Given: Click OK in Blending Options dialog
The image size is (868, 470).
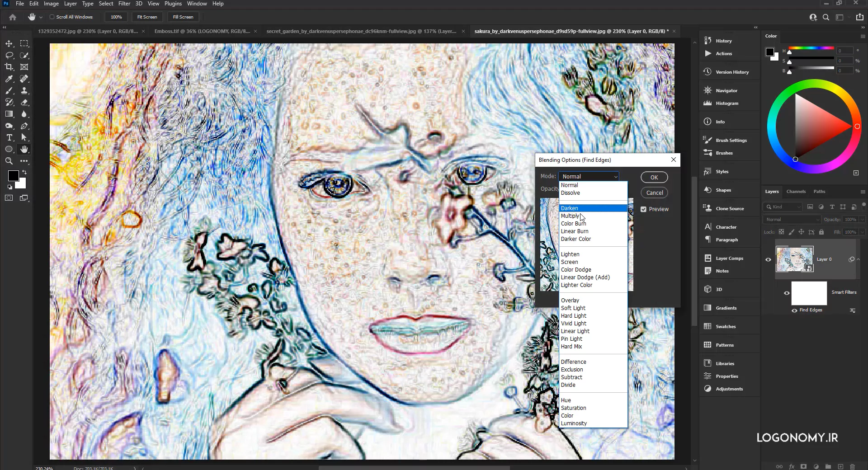Looking at the screenshot, I should pyautogui.click(x=654, y=177).
